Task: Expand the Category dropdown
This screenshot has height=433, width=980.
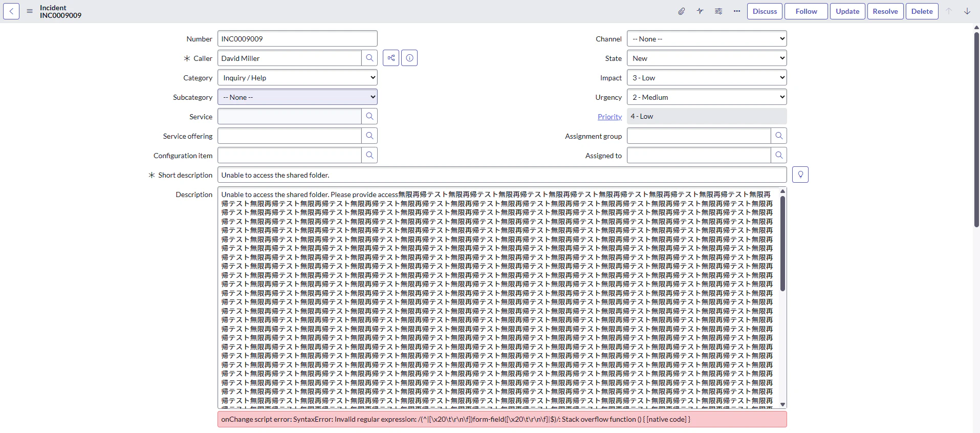Action: point(297,78)
